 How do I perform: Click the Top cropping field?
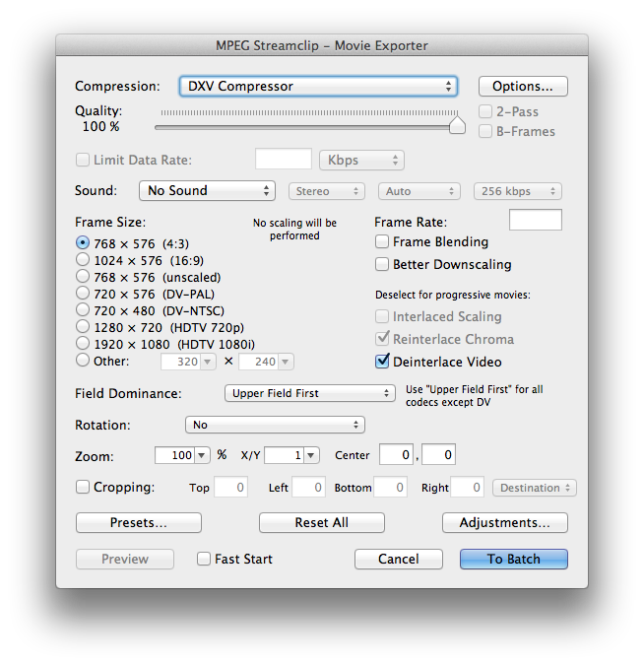[231, 487]
